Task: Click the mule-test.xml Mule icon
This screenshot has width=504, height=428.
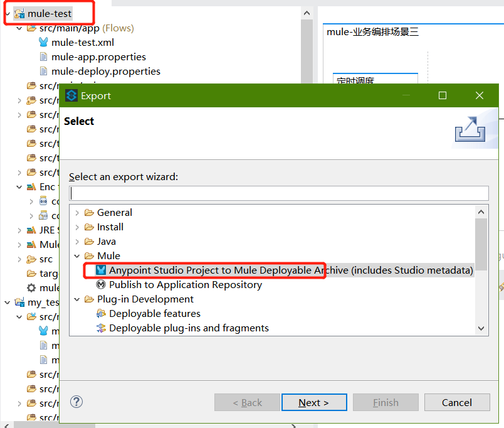Action: 43,43
